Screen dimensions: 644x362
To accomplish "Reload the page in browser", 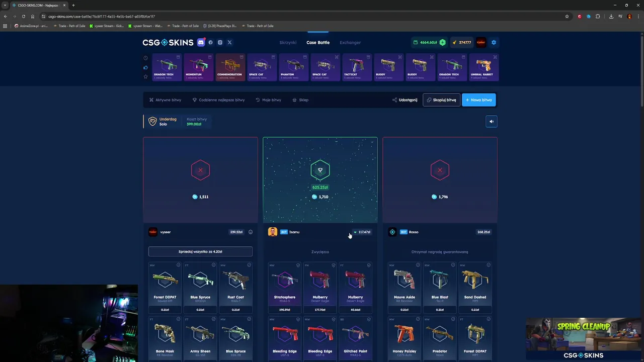I will point(23,16).
